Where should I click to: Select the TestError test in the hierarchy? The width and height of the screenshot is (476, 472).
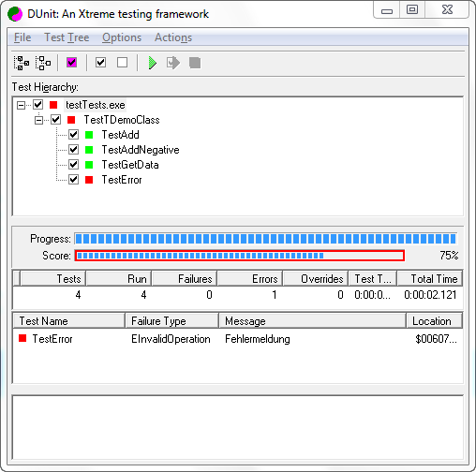click(x=122, y=180)
